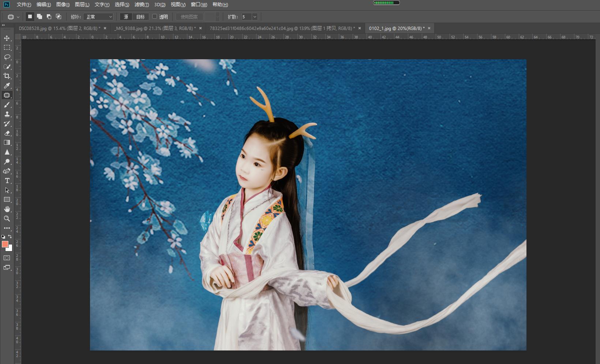Click the 使用图案 button
Viewport: 600px width, 364px height.
190,16
